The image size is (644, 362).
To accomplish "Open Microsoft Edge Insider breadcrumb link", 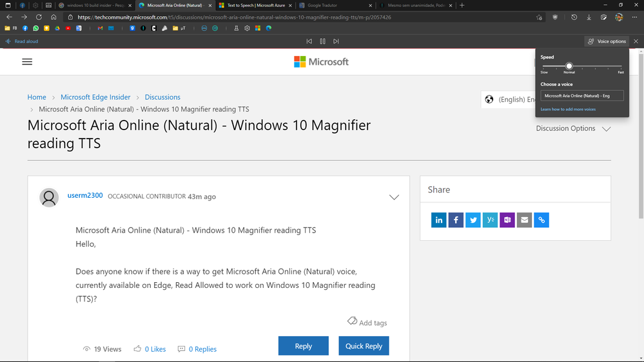I will pos(95,97).
